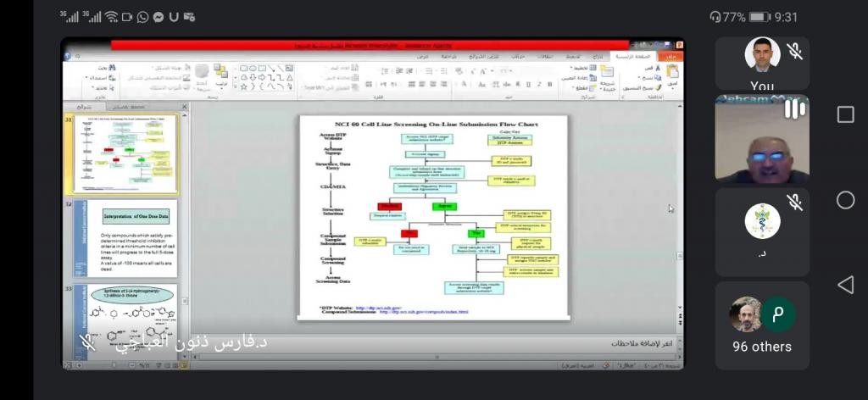Click the Arrange icon in drawing group

click(x=220, y=75)
